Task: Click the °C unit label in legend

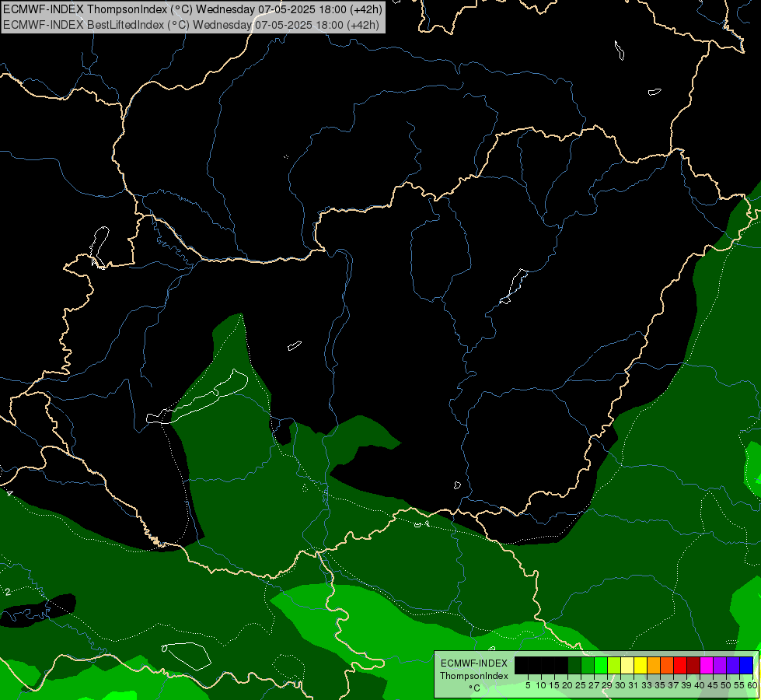Action: pyautogui.click(x=474, y=688)
